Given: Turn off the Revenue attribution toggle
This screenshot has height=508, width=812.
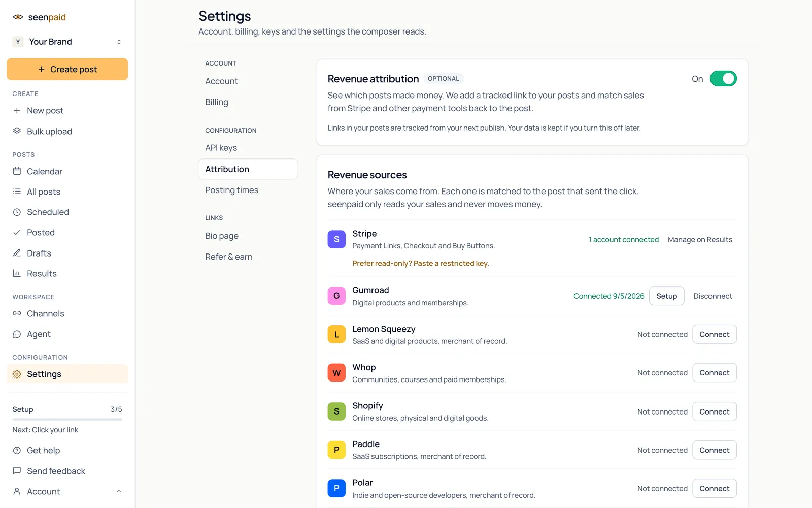Looking at the screenshot, I should 723,79.
